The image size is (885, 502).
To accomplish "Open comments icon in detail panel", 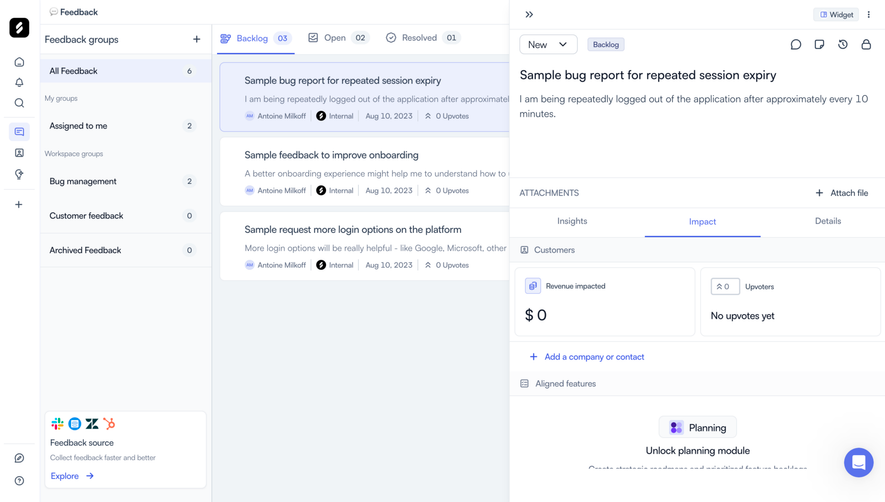I will pyautogui.click(x=796, y=44).
